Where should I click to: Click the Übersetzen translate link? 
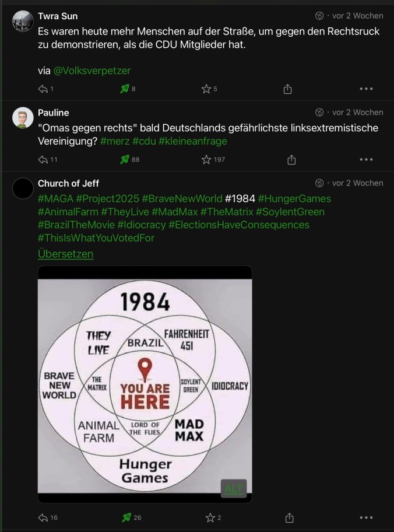65,254
